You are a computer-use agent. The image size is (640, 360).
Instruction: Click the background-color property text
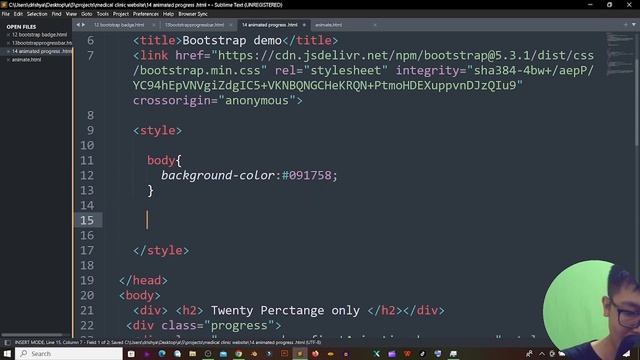point(218,176)
